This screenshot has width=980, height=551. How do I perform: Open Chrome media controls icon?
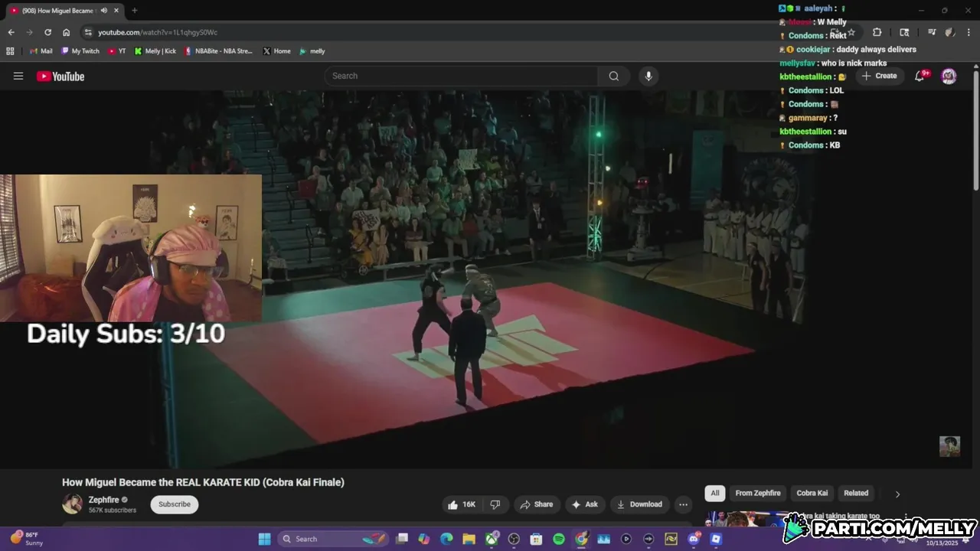point(931,32)
